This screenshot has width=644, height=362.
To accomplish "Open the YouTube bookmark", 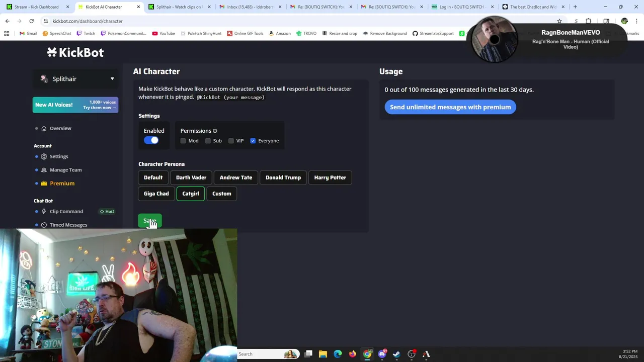I will coord(164,34).
